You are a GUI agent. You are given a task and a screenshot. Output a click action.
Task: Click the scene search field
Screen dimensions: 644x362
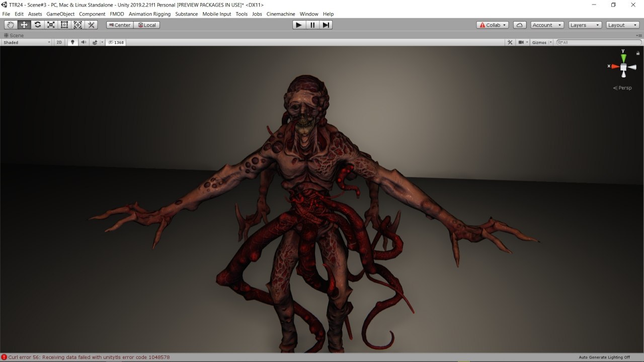point(599,42)
